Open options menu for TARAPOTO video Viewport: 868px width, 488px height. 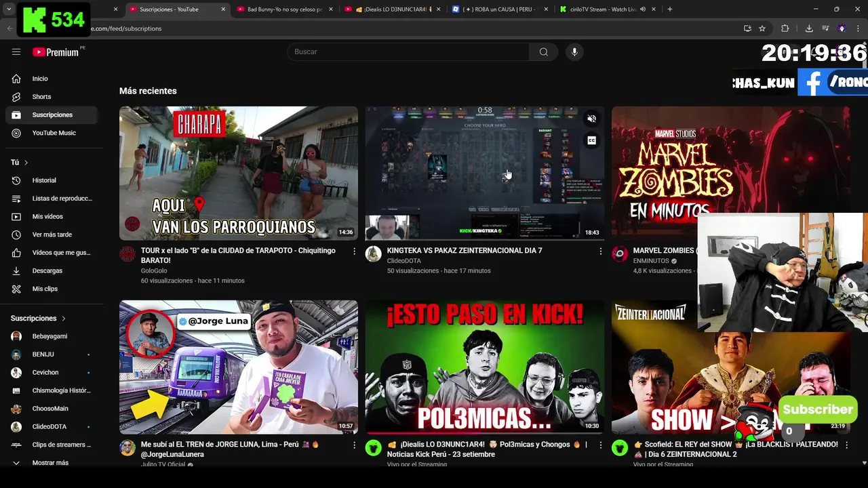tap(354, 251)
